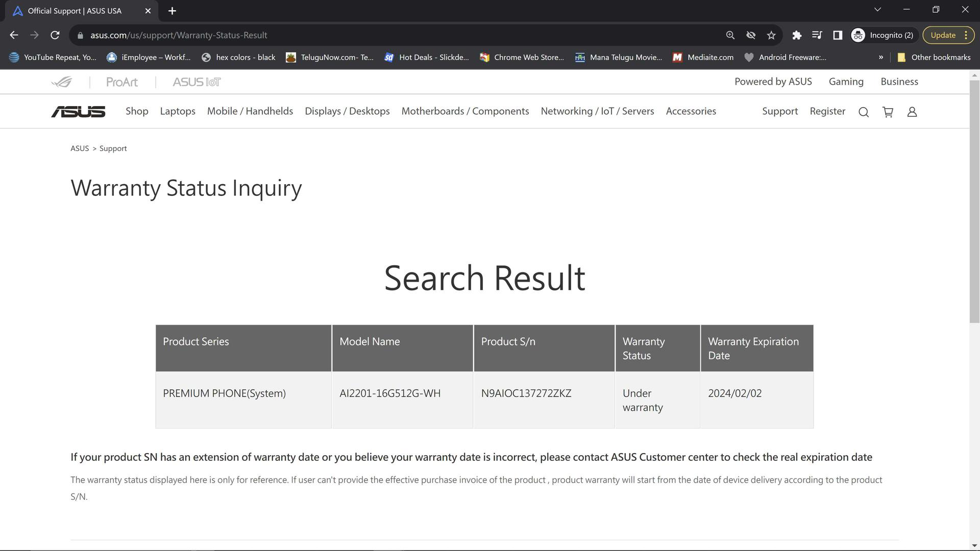Click the ASUS home logo

click(x=78, y=112)
